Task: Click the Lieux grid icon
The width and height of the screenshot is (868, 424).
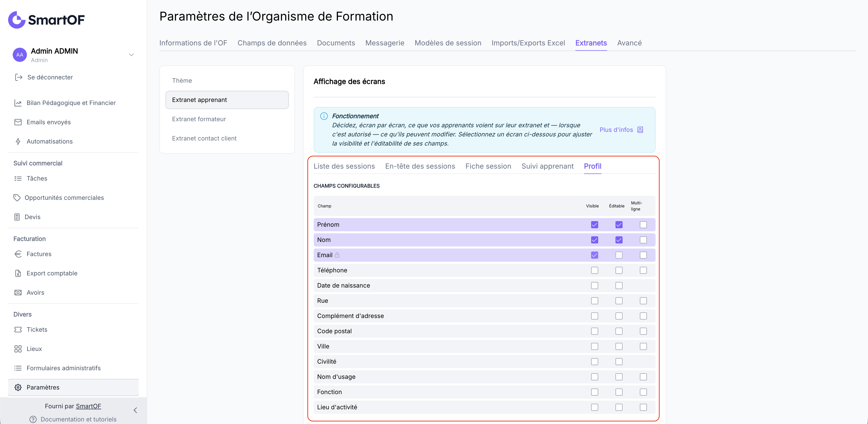Action: (x=18, y=349)
